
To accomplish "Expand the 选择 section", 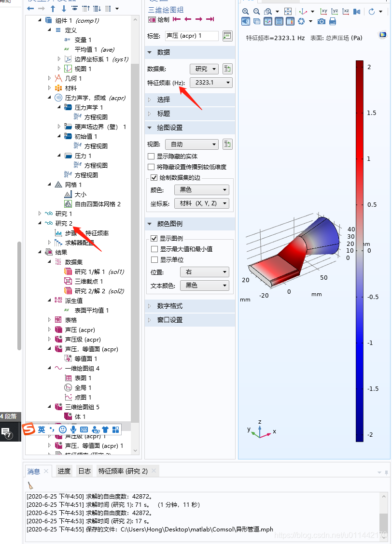I will pyautogui.click(x=190, y=100).
